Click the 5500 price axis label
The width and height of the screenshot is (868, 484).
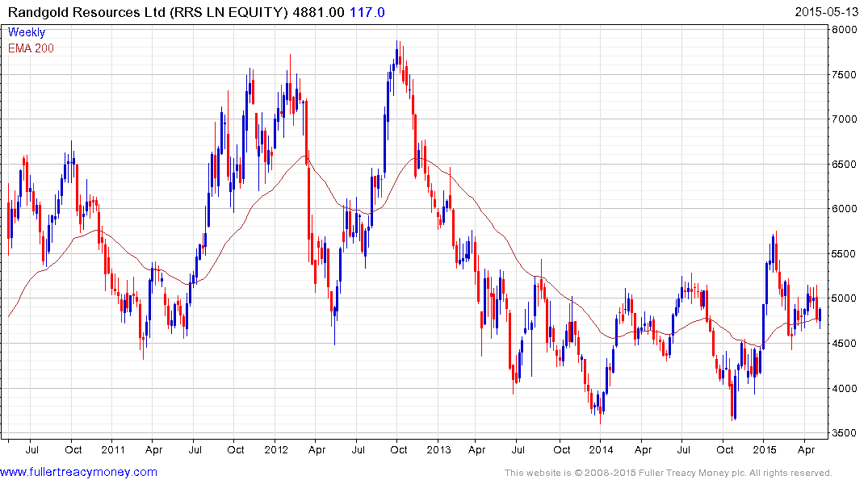click(845, 254)
